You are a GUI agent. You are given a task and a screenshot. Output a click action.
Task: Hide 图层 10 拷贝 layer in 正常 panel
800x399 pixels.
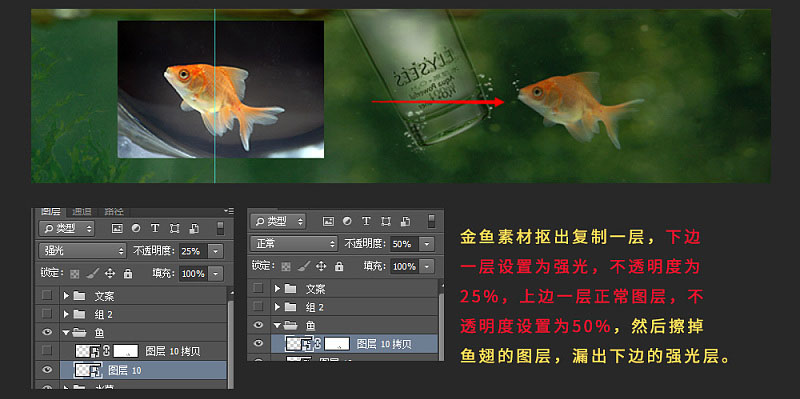[258, 343]
